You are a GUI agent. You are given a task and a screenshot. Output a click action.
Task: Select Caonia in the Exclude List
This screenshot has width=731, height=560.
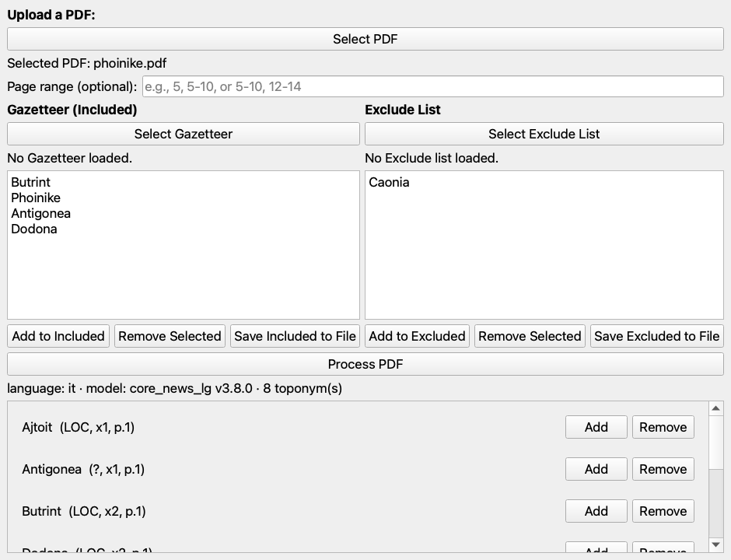[x=390, y=182]
